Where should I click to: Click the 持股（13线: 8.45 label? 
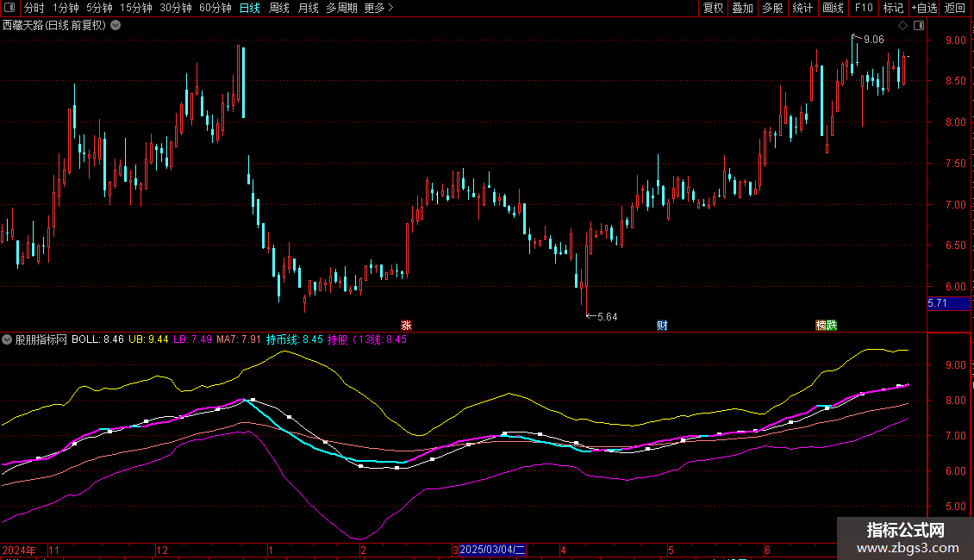tap(367, 339)
